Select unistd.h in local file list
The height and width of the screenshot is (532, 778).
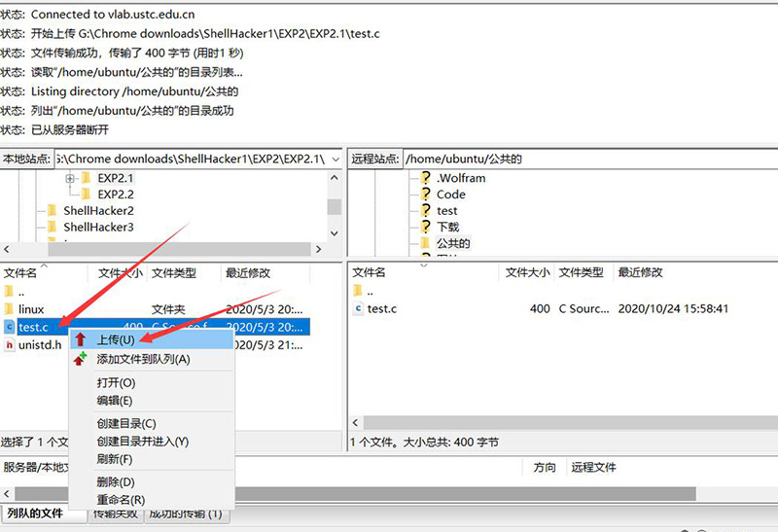[x=40, y=345]
